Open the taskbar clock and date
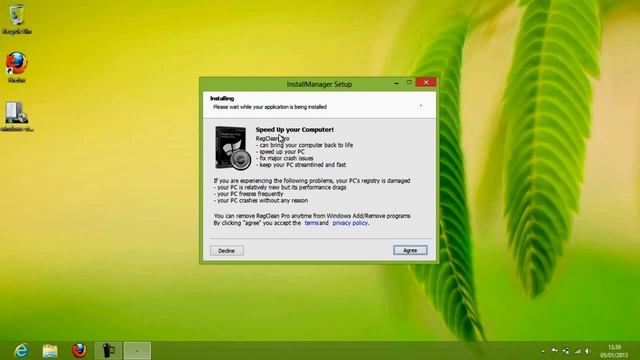640x360 pixels. point(614,351)
